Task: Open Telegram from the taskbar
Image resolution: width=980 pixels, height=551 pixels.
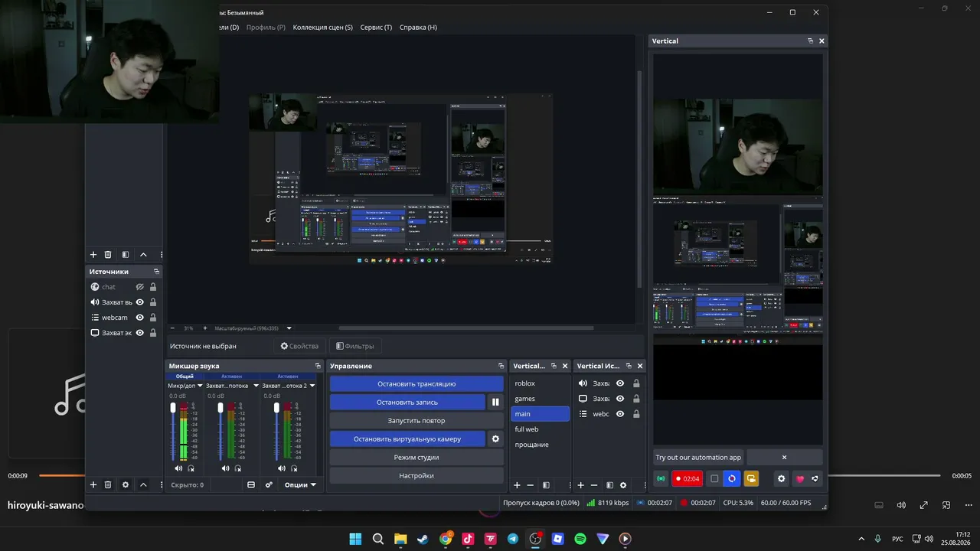Action: click(513, 539)
